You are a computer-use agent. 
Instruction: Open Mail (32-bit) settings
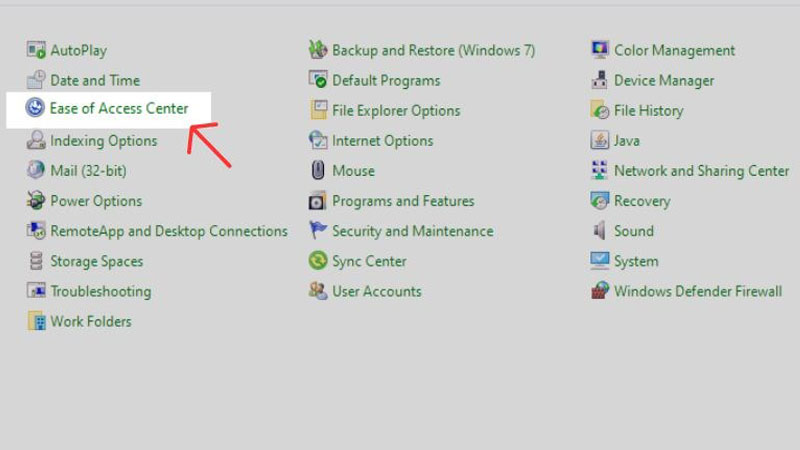pos(88,171)
